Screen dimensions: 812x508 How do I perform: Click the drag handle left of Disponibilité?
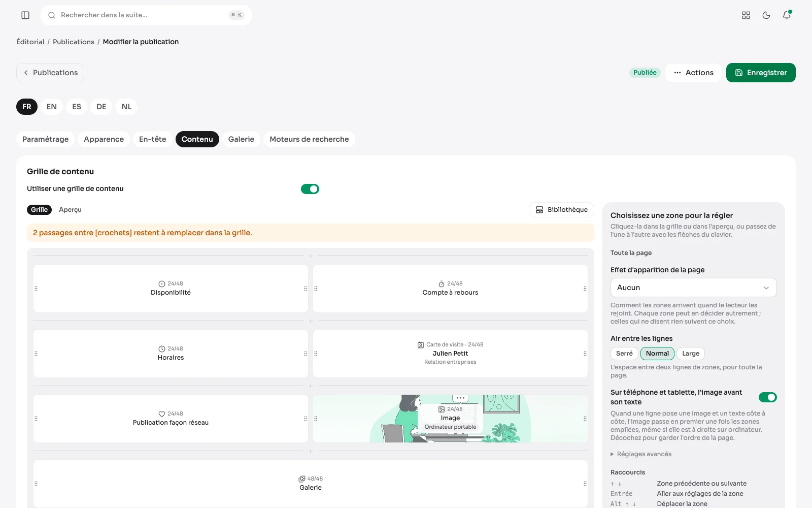coord(36,289)
